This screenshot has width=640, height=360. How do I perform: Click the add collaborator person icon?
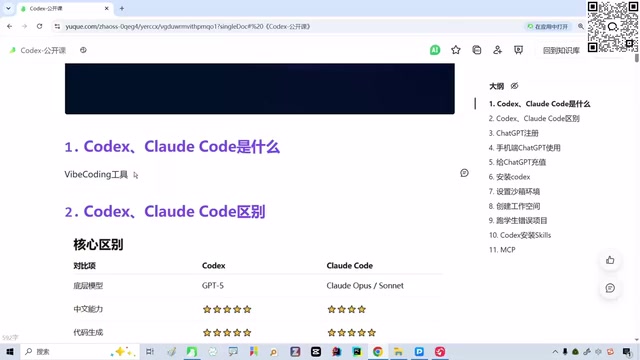[498, 50]
